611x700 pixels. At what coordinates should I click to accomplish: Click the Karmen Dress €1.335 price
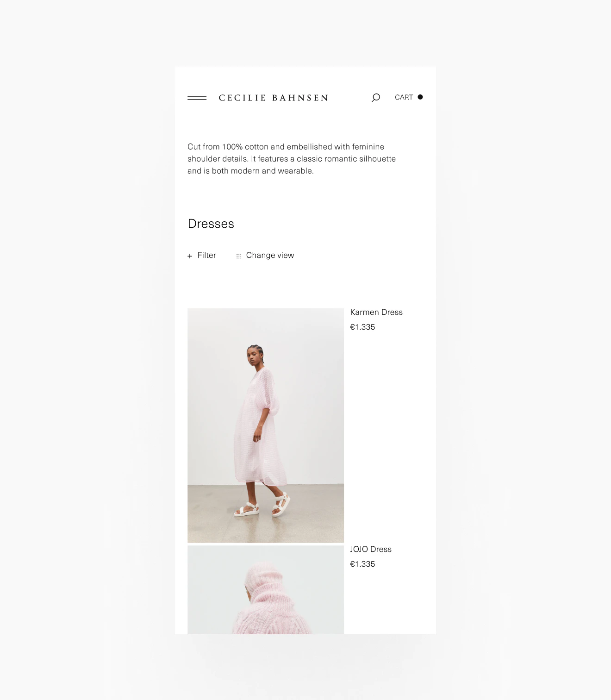(362, 327)
